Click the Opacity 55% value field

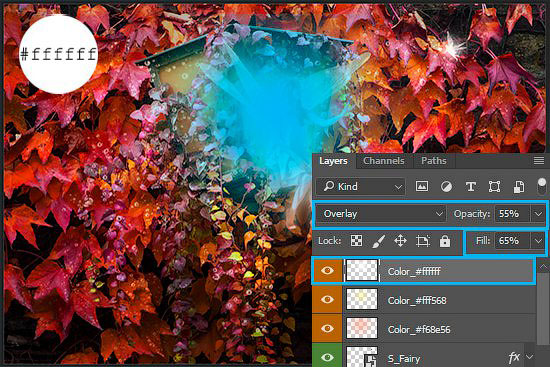click(511, 214)
